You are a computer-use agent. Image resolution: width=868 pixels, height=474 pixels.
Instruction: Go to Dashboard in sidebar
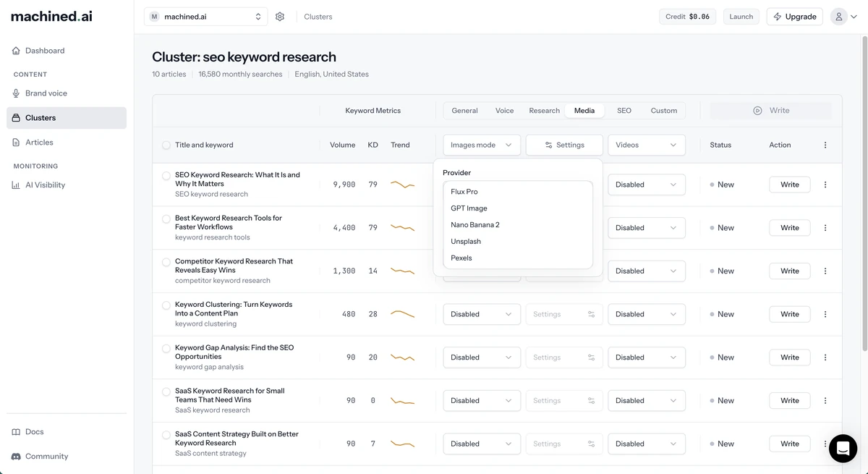(67, 51)
